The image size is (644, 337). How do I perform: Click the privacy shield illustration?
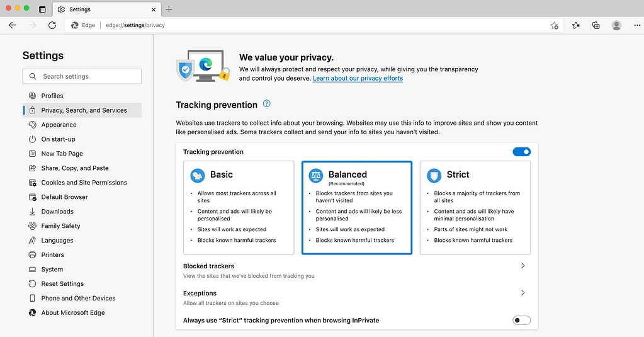203,66
